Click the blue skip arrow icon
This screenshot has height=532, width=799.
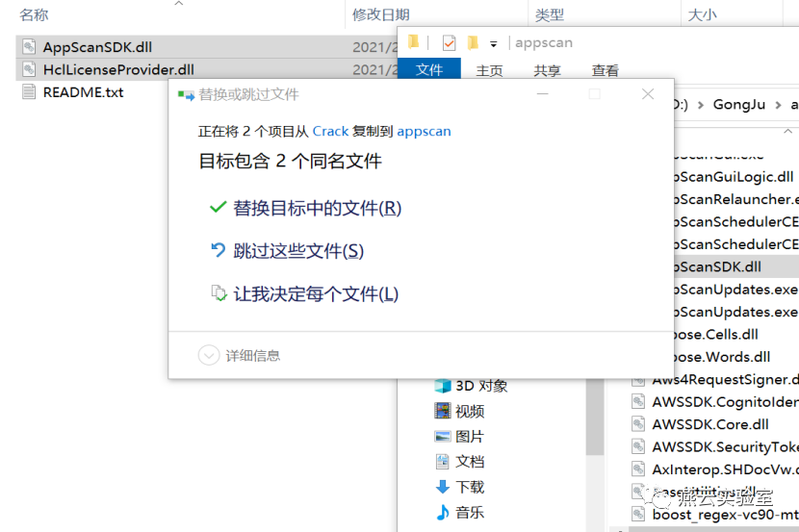[219, 250]
